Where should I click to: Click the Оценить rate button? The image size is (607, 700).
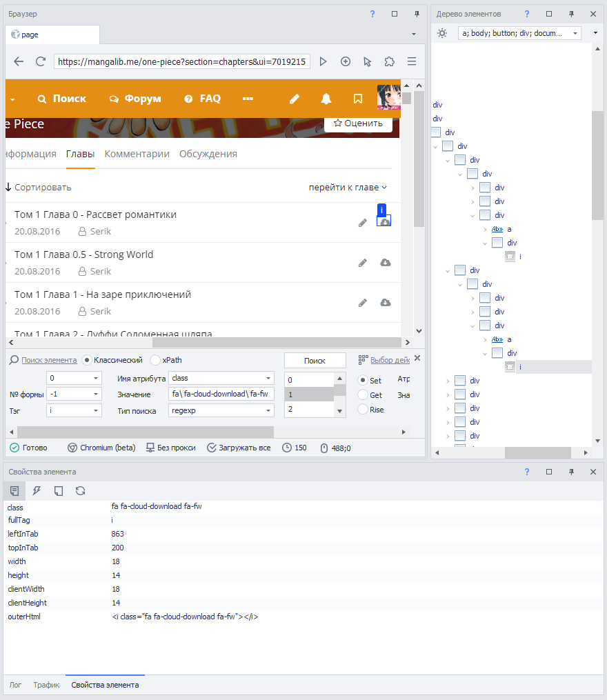pyautogui.click(x=358, y=123)
